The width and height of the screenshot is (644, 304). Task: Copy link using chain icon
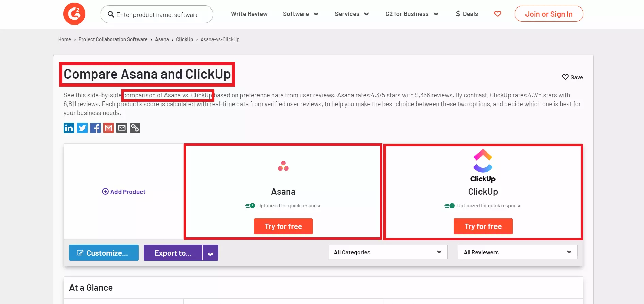[135, 128]
